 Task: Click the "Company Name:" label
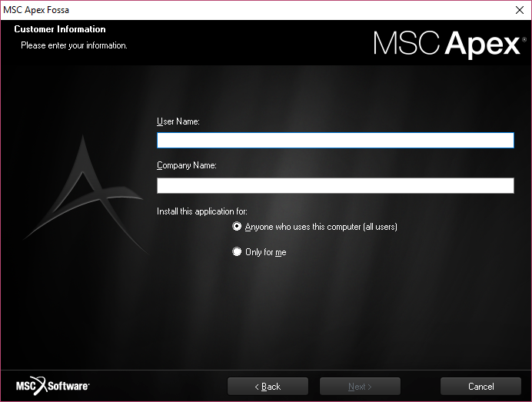pos(187,165)
